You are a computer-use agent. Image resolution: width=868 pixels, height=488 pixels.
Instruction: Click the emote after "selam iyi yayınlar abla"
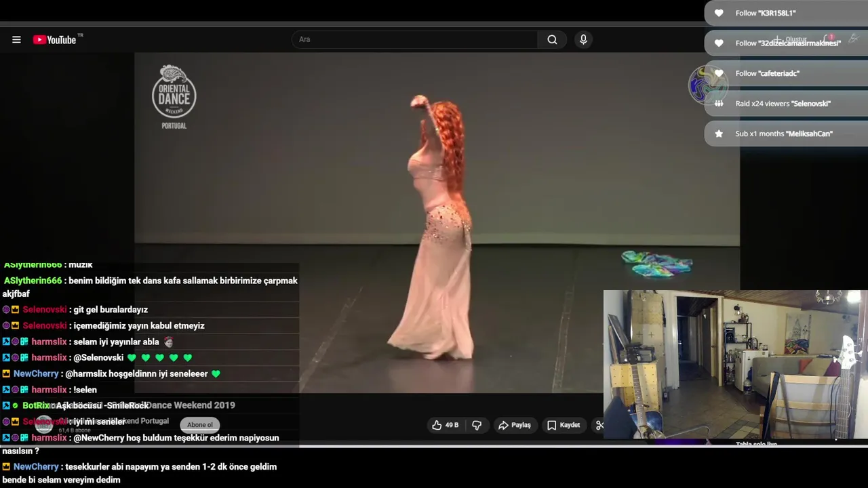click(x=168, y=342)
